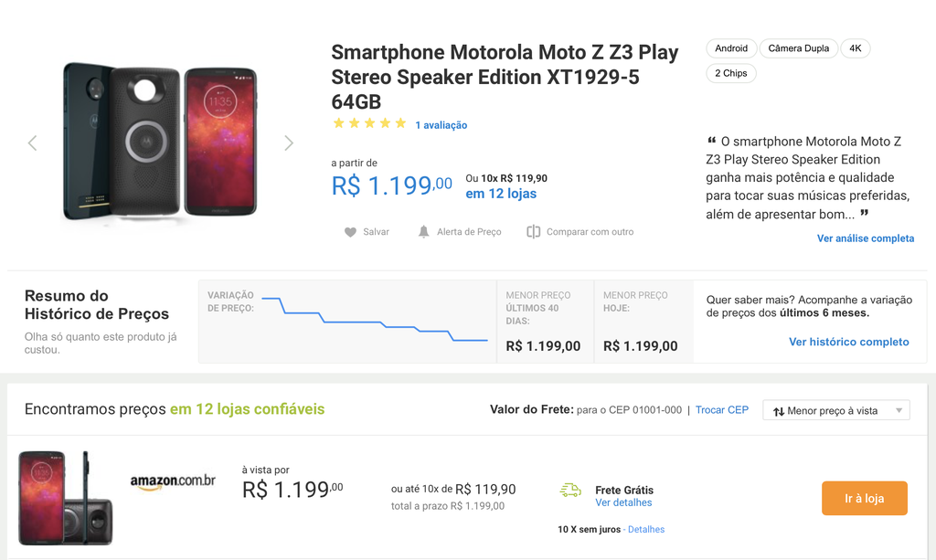Show the next product image arrow
The height and width of the screenshot is (560, 936).
289,143
